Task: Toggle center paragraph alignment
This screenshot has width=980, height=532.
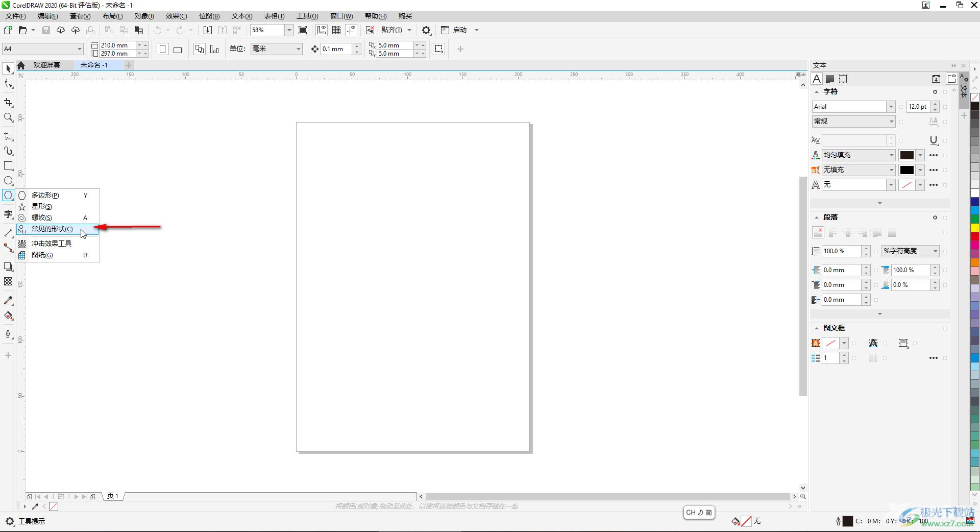Action: (848, 232)
